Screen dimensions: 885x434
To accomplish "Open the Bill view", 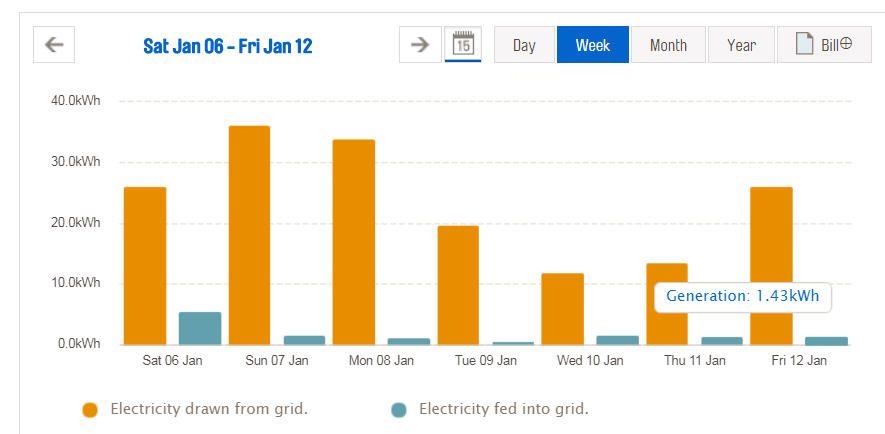I will tap(824, 45).
